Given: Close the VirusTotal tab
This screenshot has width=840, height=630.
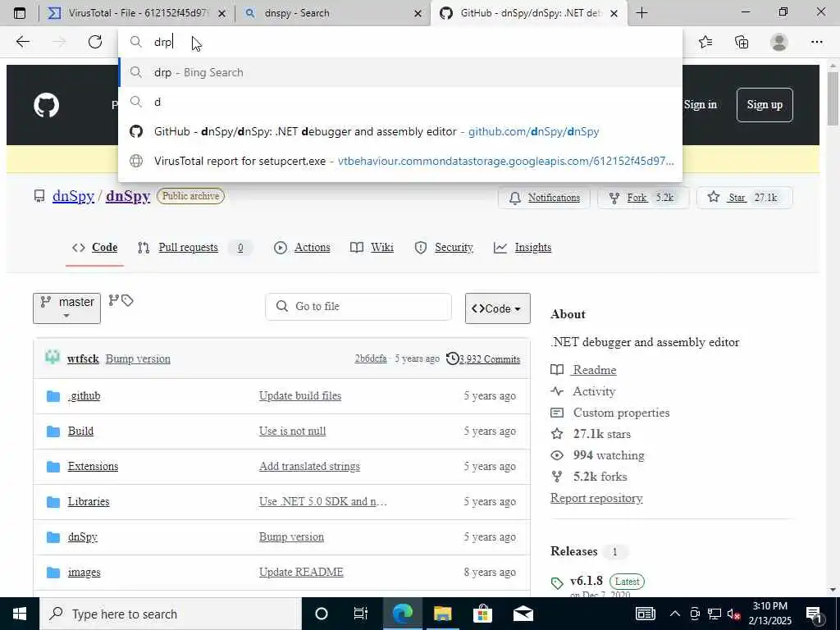Looking at the screenshot, I should (x=221, y=13).
